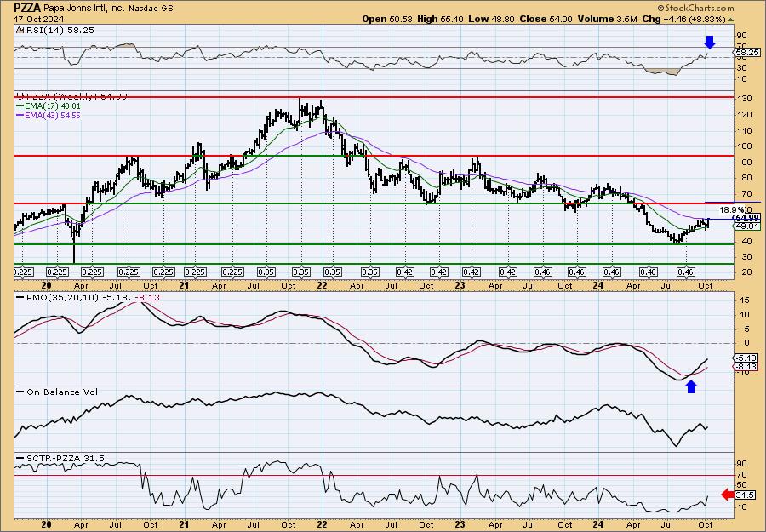Click the black PMO legend line swatch
Image resolution: width=766 pixels, height=532 pixels.
(20, 297)
